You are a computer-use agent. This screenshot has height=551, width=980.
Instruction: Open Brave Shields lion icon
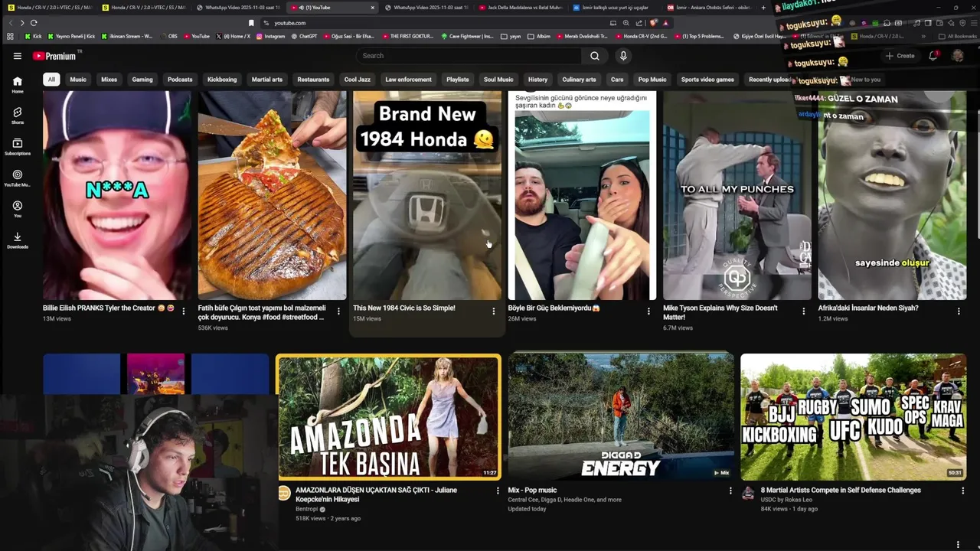653,23
